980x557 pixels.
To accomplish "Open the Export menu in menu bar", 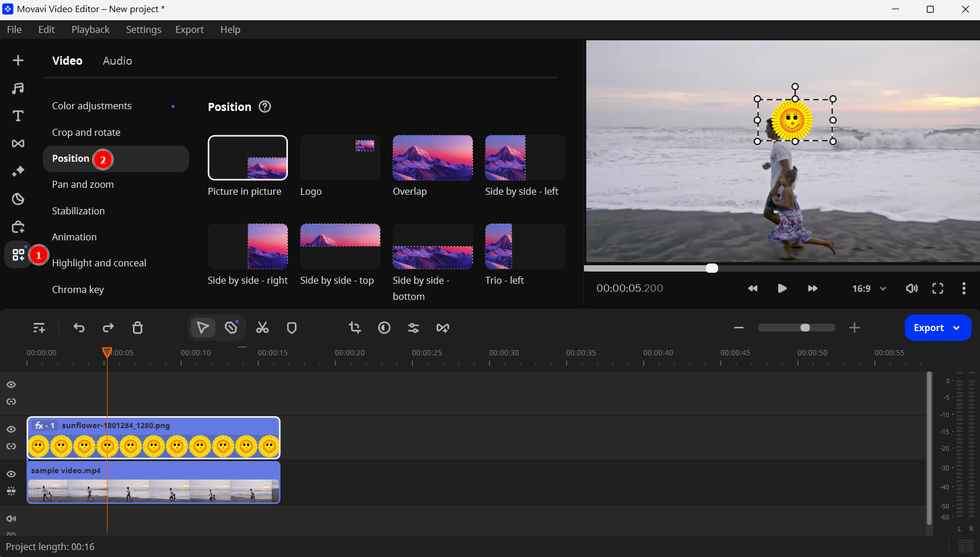I will (x=190, y=29).
